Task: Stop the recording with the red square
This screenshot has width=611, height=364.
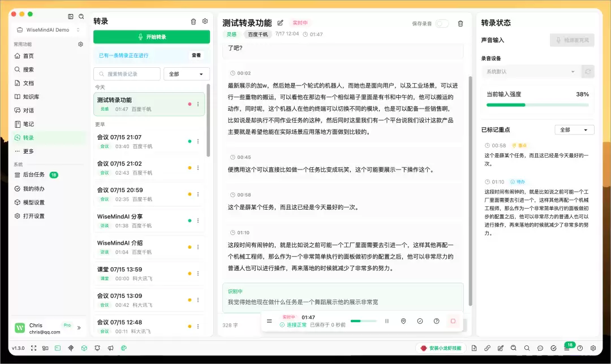Action: tap(453, 321)
